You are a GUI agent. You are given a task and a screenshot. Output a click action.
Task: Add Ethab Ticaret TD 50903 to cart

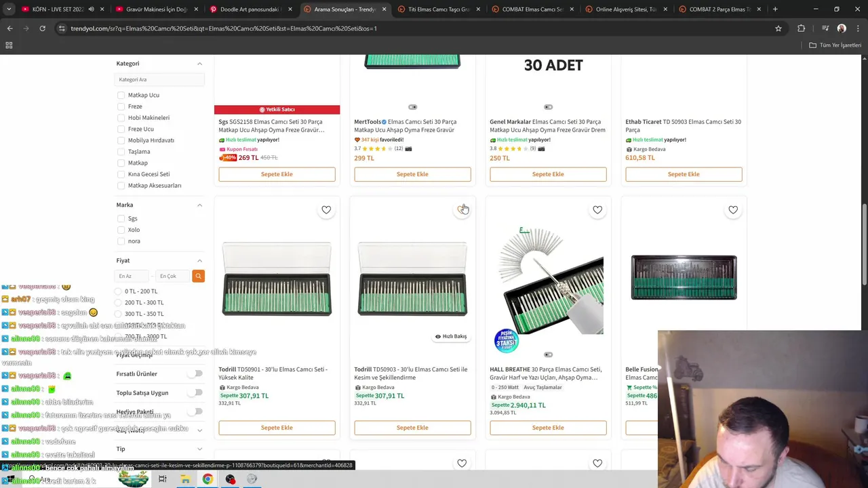(684, 174)
